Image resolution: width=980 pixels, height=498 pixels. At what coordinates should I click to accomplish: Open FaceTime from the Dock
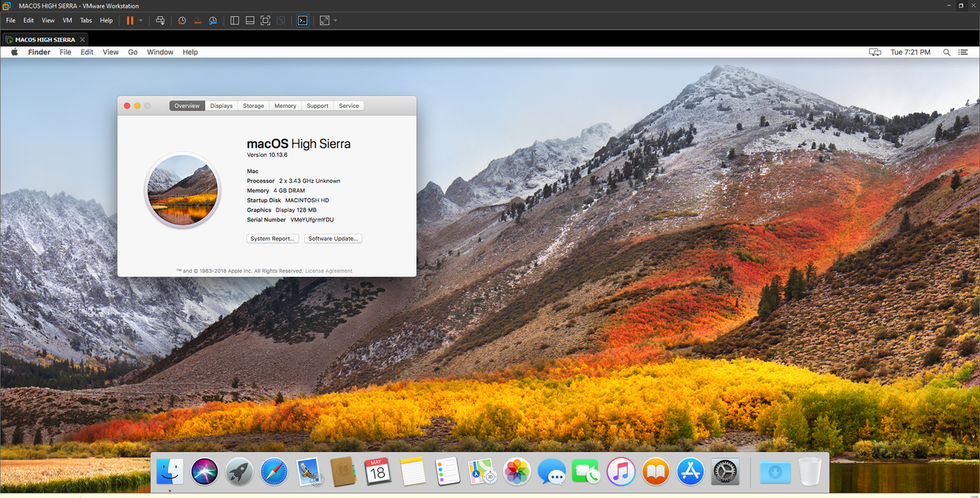[586, 471]
